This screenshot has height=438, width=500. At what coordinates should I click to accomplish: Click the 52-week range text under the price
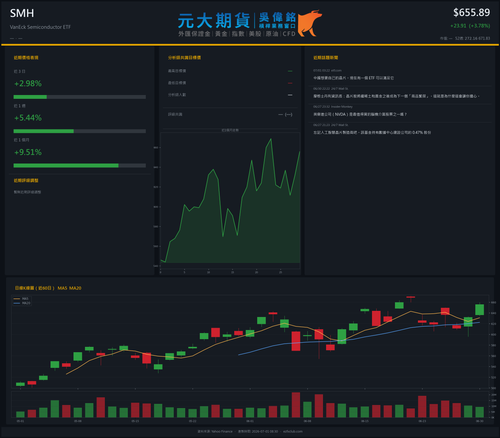point(473,38)
